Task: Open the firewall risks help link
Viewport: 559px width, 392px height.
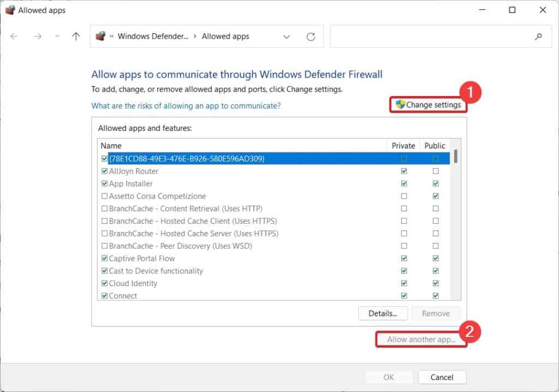Action: [186, 106]
